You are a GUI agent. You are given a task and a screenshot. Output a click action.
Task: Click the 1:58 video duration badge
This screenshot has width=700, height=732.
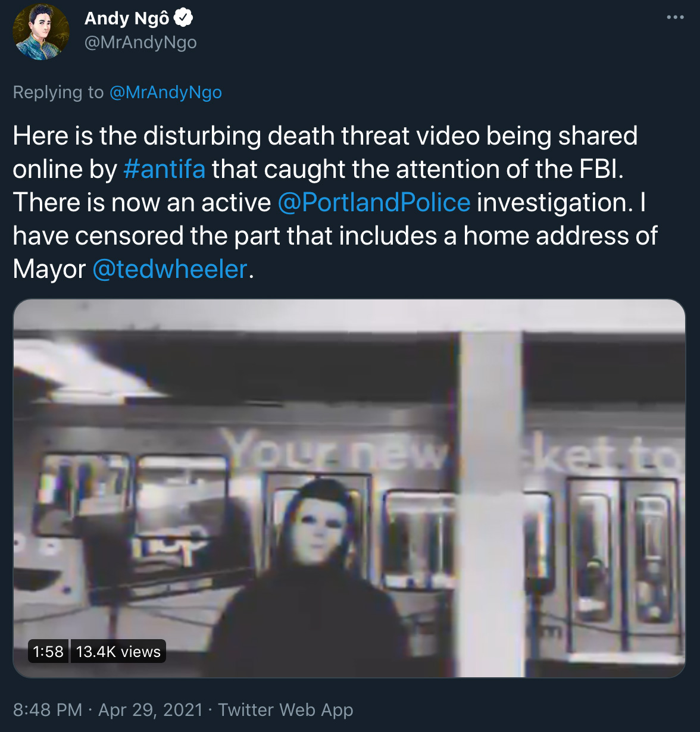point(48,652)
